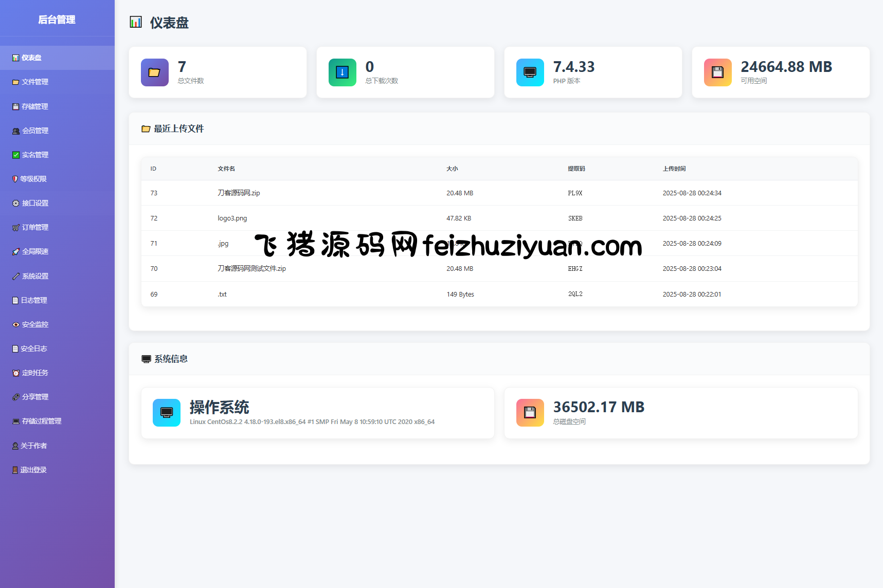The width and height of the screenshot is (883, 588).
Task: Click the download arrow icon for total downloads
Action: tap(342, 72)
